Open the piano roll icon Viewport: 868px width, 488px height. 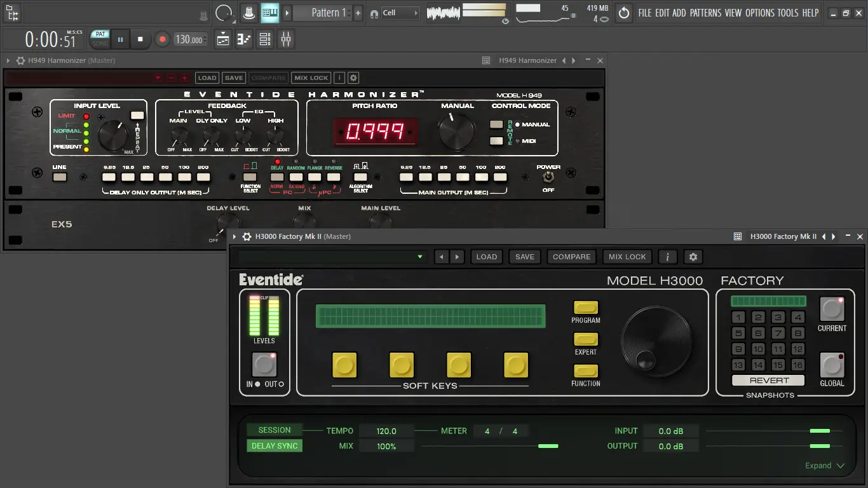(244, 39)
